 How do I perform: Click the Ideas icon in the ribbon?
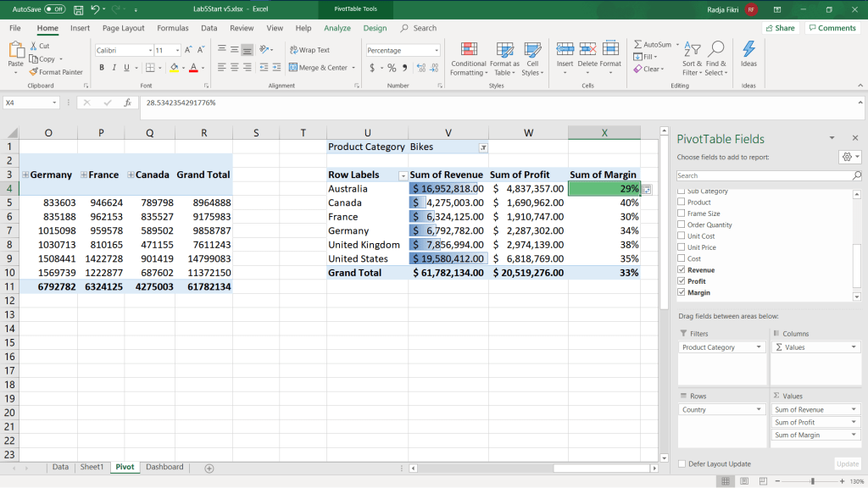tap(748, 49)
